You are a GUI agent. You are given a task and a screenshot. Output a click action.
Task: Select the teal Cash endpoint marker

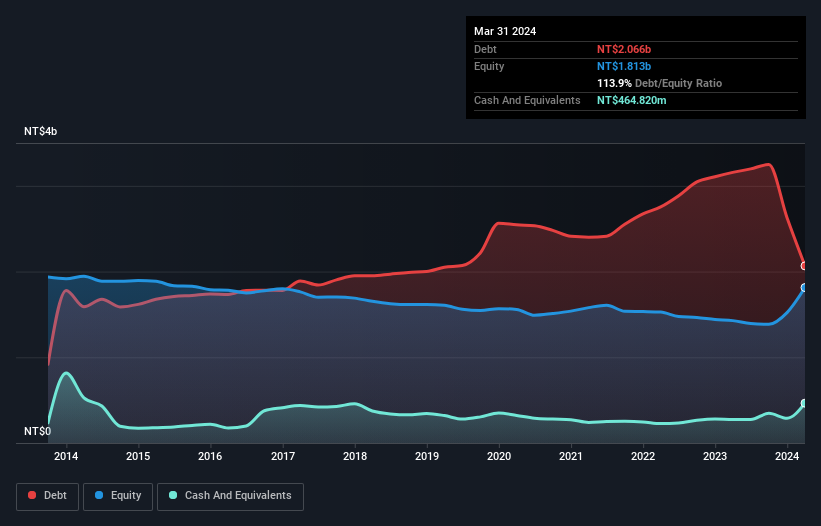pyautogui.click(x=804, y=403)
